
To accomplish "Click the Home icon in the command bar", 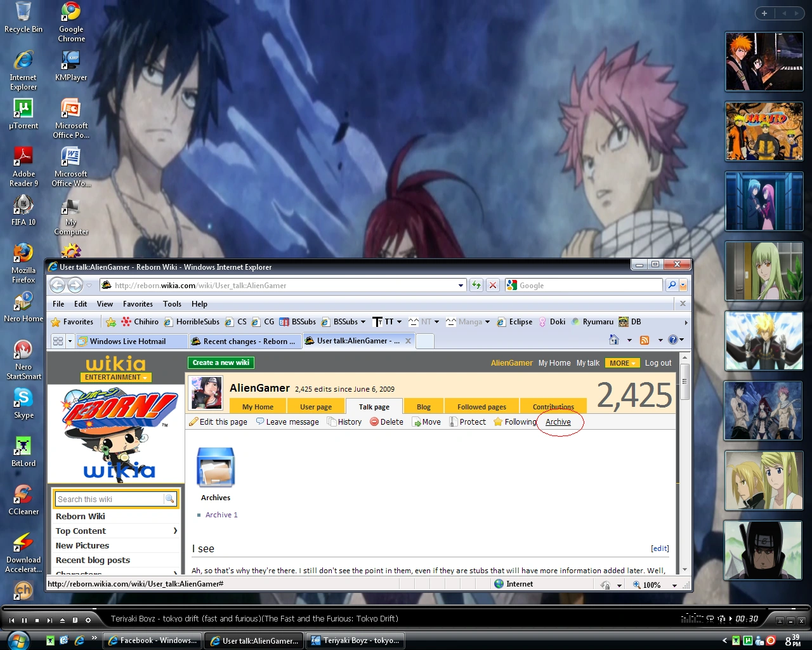I will pyautogui.click(x=613, y=340).
